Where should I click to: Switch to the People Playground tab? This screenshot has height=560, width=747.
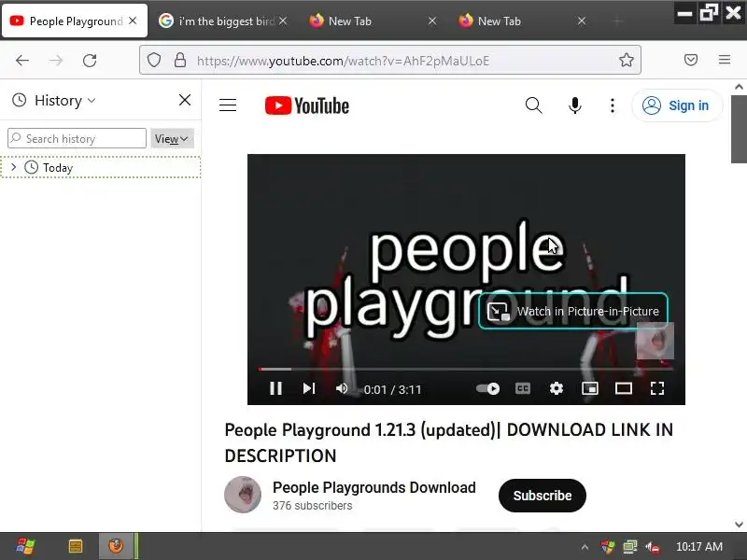(x=75, y=21)
